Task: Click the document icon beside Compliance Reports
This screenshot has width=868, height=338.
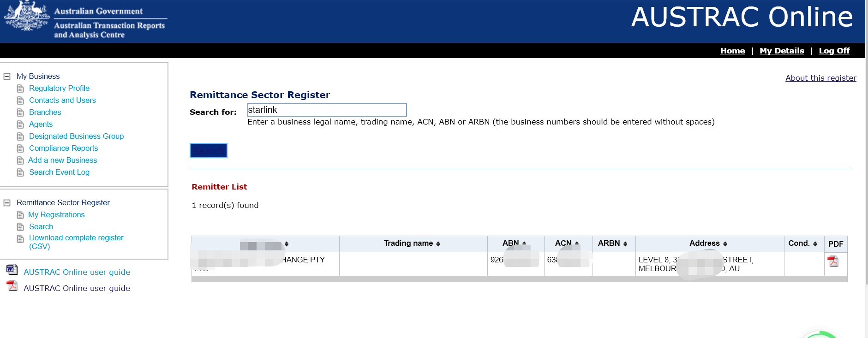Action: click(x=20, y=148)
